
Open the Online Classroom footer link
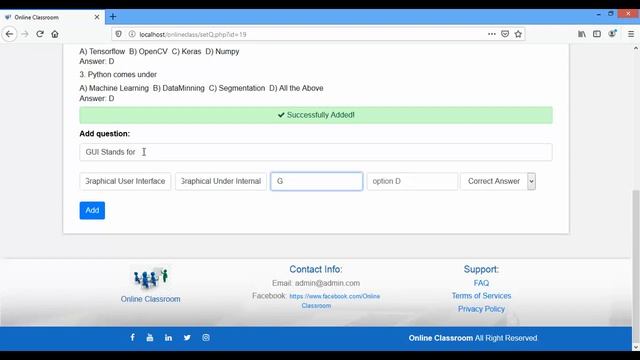[x=150, y=299]
